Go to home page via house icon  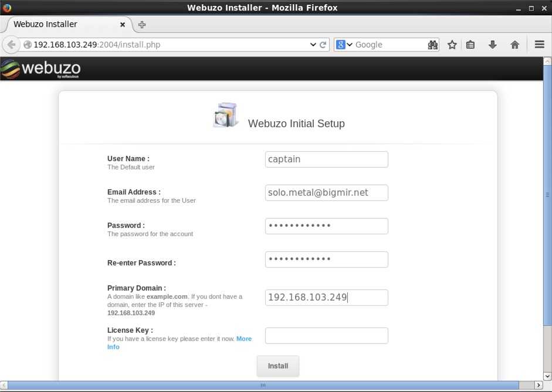(515, 45)
